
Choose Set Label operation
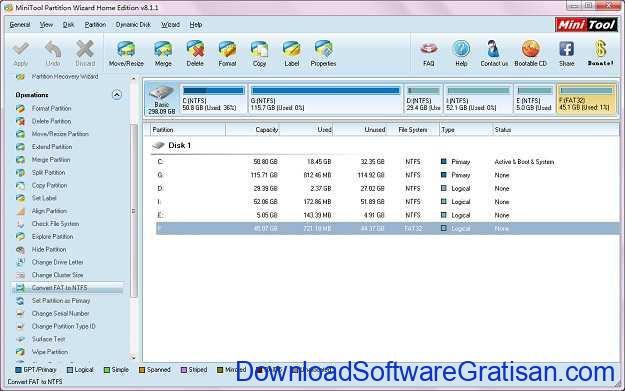(44, 198)
